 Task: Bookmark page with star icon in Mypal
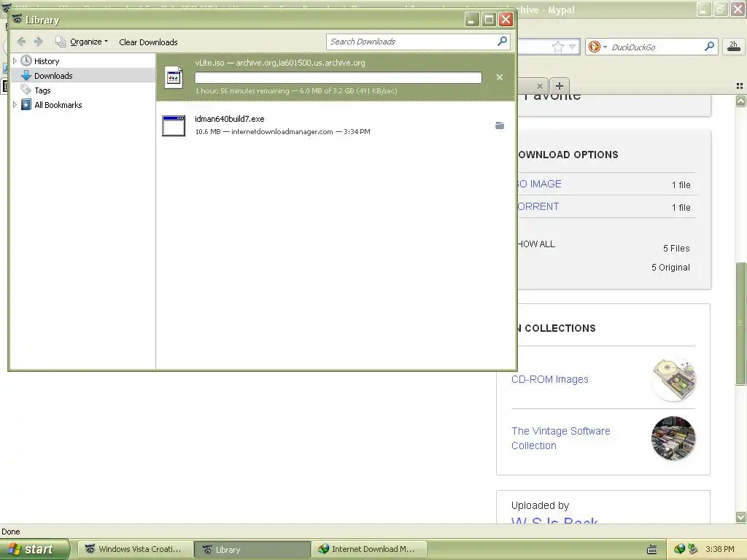point(558,47)
